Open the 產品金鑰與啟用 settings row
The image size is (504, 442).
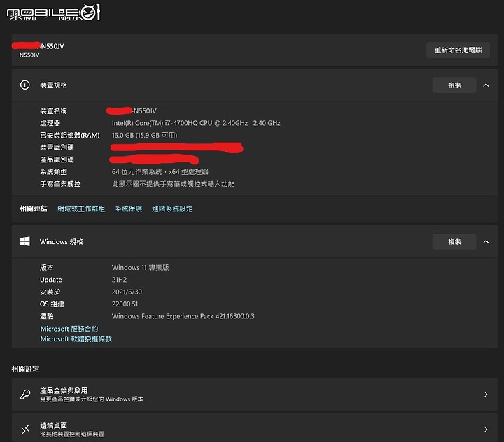pyautogui.click(x=255, y=394)
